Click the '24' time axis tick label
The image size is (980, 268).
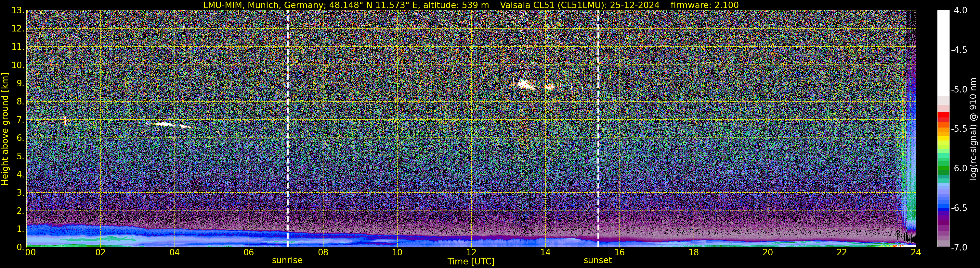pyautogui.click(x=916, y=252)
